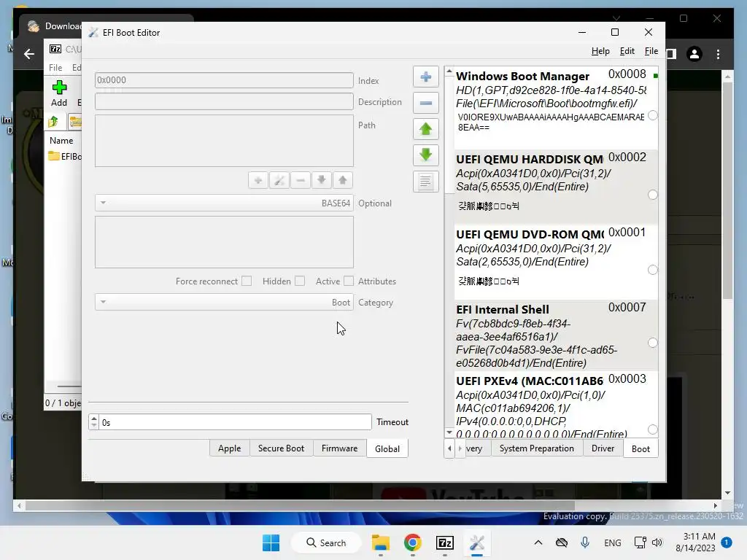Click boot list scroll-up arrow
Viewport: 747px width, 560px height.
pyautogui.click(x=449, y=71)
